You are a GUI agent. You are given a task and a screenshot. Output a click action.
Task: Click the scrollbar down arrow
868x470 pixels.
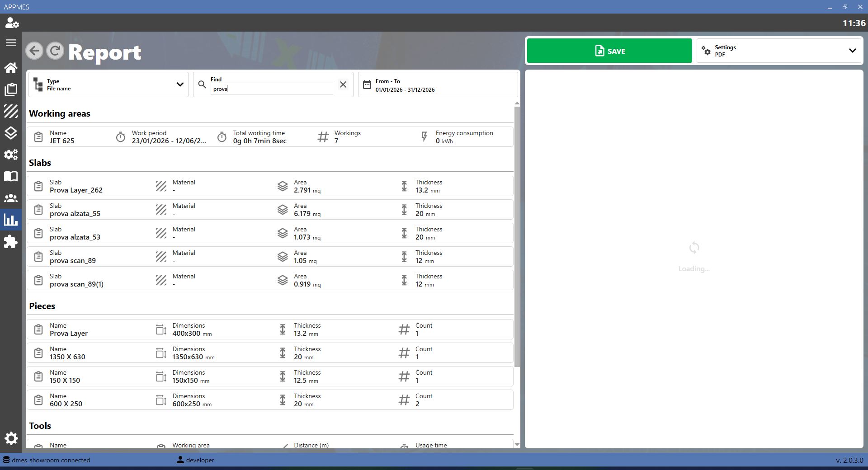click(x=517, y=445)
